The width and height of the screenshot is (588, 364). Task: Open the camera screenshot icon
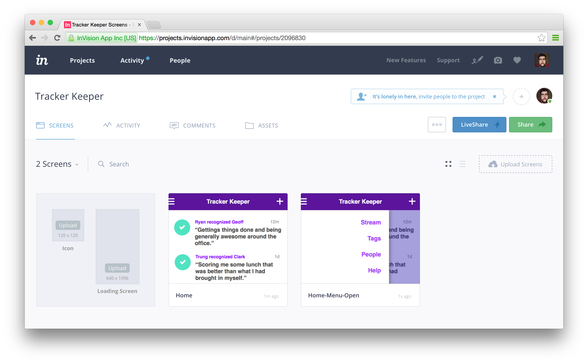(x=498, y=60)
